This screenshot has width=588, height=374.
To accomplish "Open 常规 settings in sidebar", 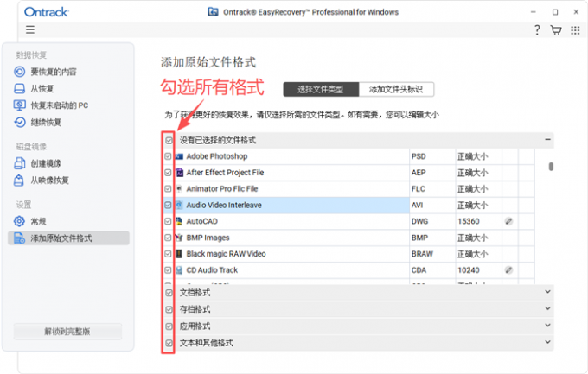I will (x=38, y=221).
